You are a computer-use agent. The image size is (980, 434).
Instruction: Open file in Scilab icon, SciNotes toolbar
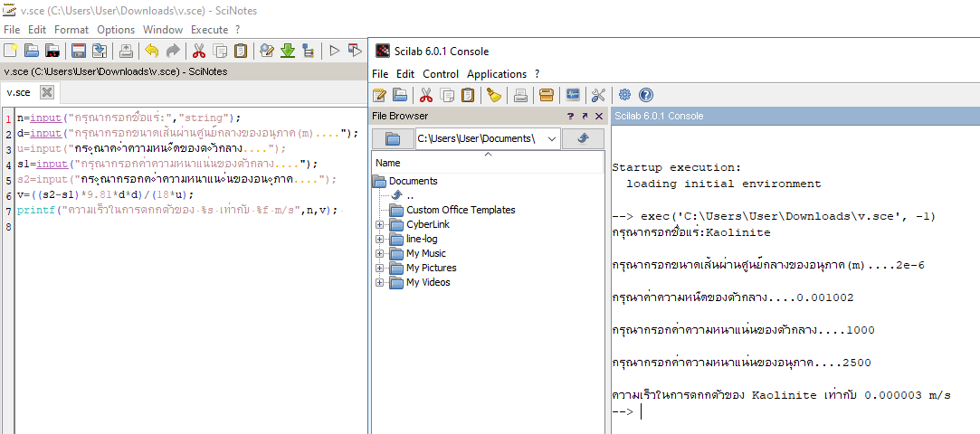click(52, 51)
